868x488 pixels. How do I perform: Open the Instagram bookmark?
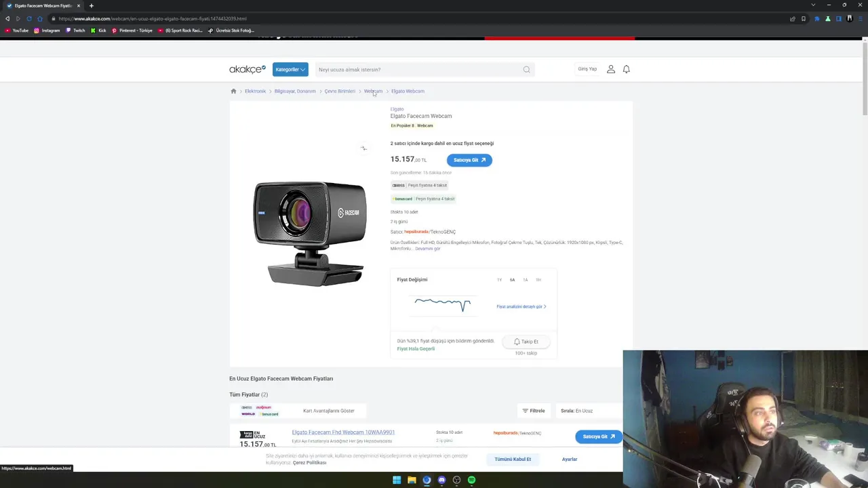(x=47, y=30)
